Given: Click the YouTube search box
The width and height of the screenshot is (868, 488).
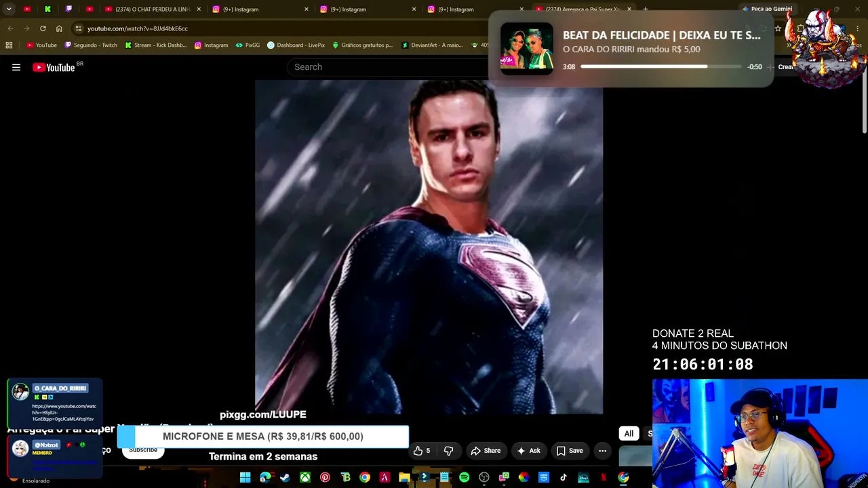Looking at the screenshot, I should click(x=387, y=67).
